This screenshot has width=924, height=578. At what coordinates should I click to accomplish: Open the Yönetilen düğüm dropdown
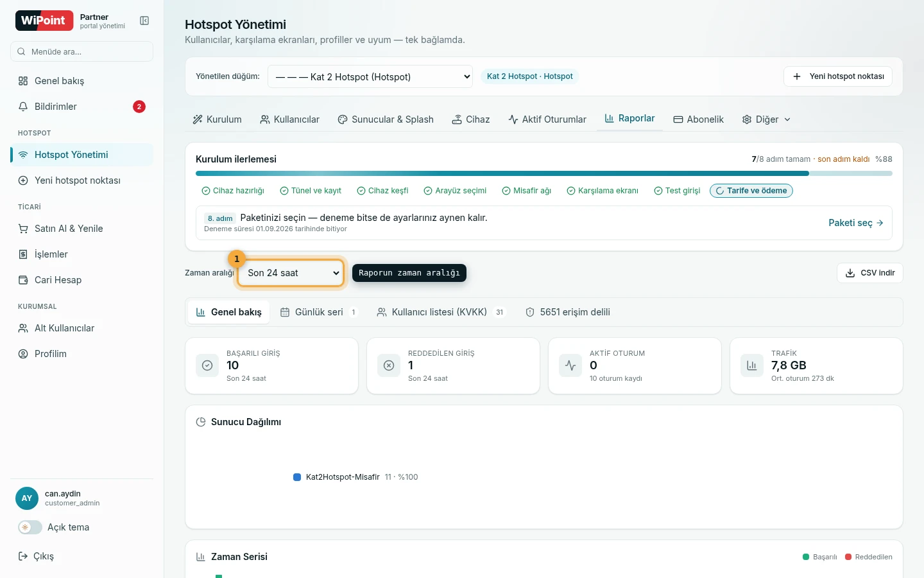(370, 76)
